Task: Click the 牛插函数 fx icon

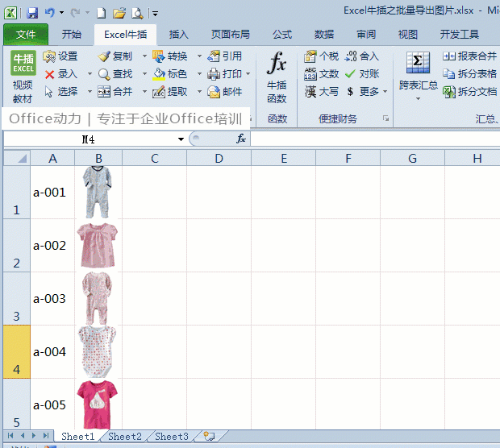Action: point(277,63)
